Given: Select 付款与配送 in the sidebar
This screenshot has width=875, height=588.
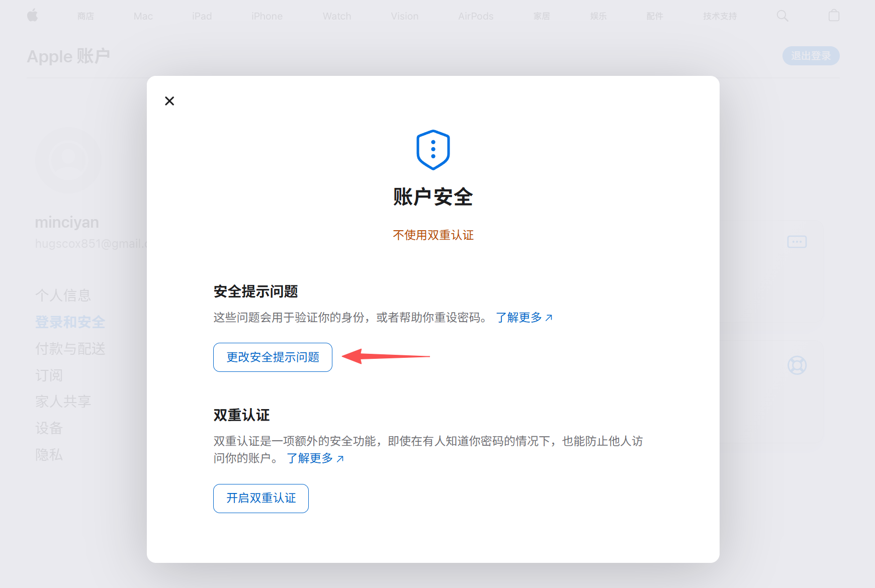Looking at the screenshot, I should (x=70, y=349).
